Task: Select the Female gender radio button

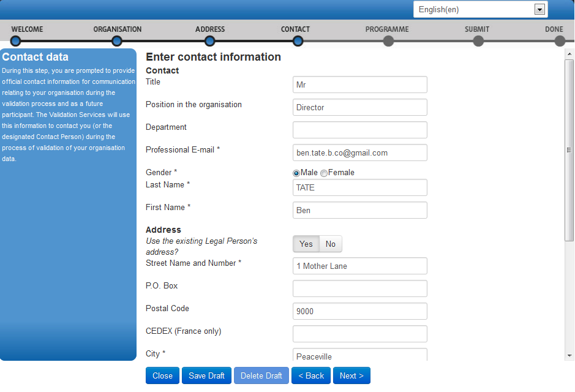Action: [x=324, y=173]
